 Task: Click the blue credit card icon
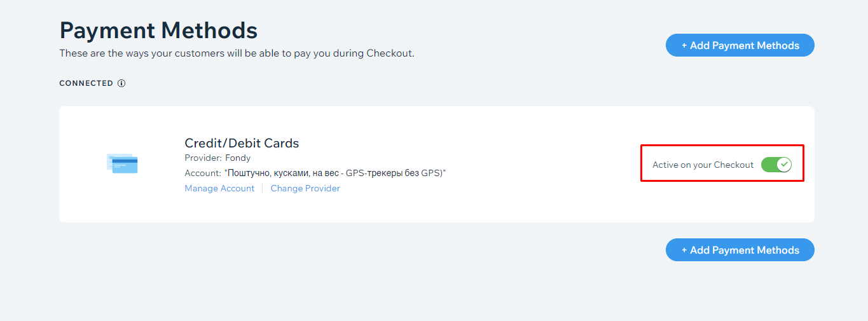coord(122,163)
